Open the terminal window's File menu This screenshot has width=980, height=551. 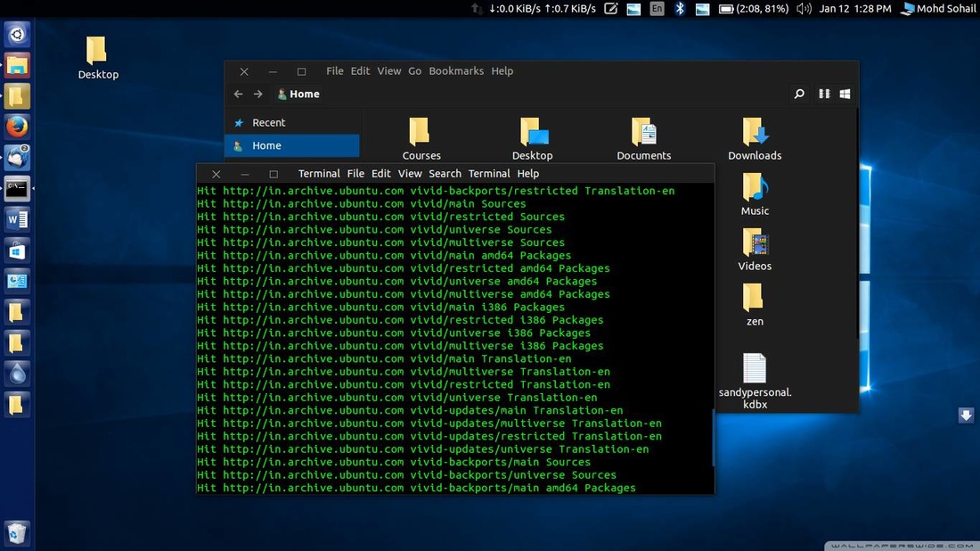point(355,173)
